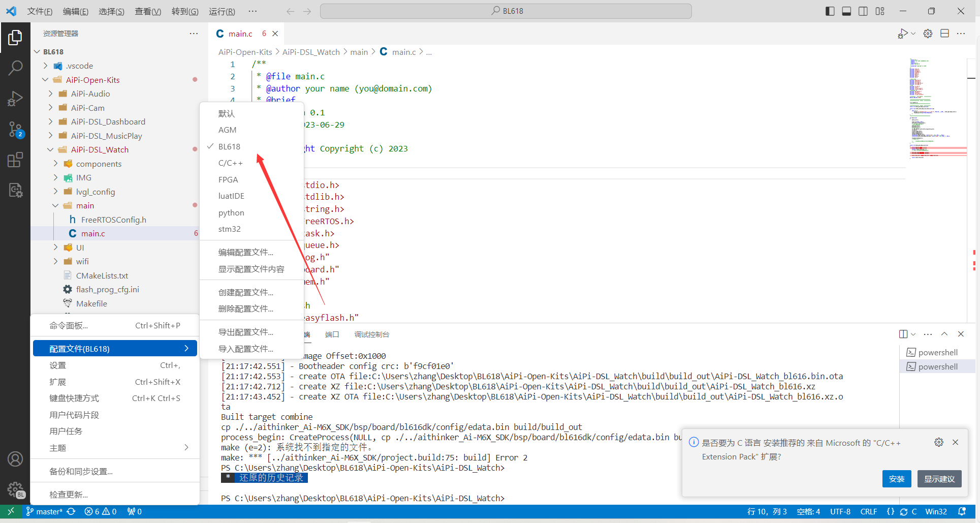This screenshot has width=980, height=523.
Task: Open the 配置文件(BL618) submenu
Action: coord(115,349)
